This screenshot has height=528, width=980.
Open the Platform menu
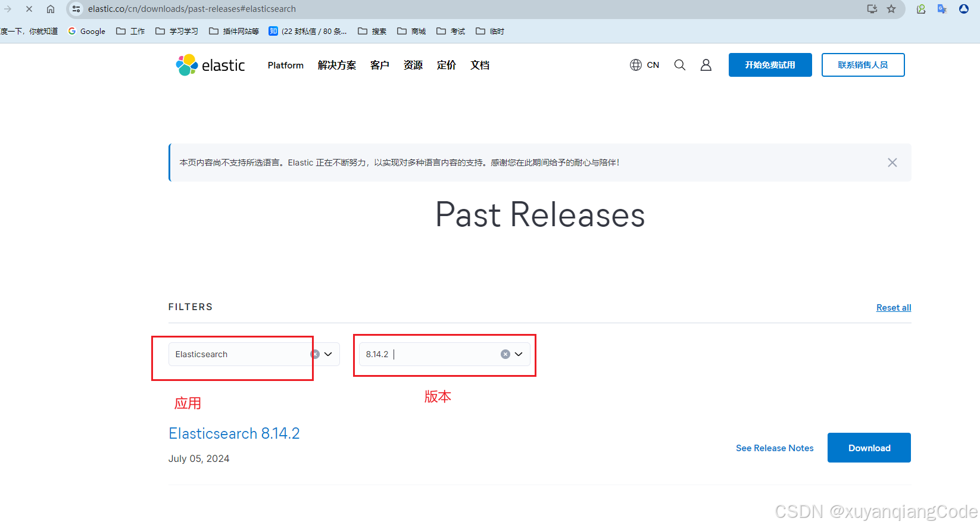tap(286, 65)
